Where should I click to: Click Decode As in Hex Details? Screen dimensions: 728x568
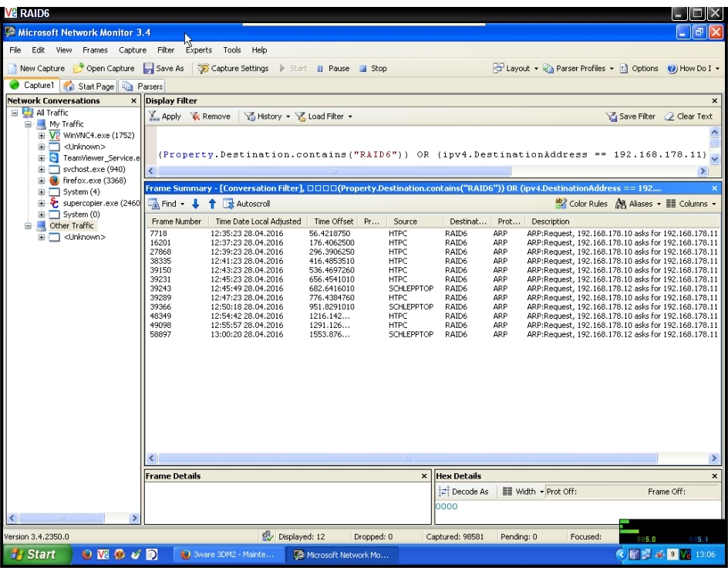pos(463,492)
